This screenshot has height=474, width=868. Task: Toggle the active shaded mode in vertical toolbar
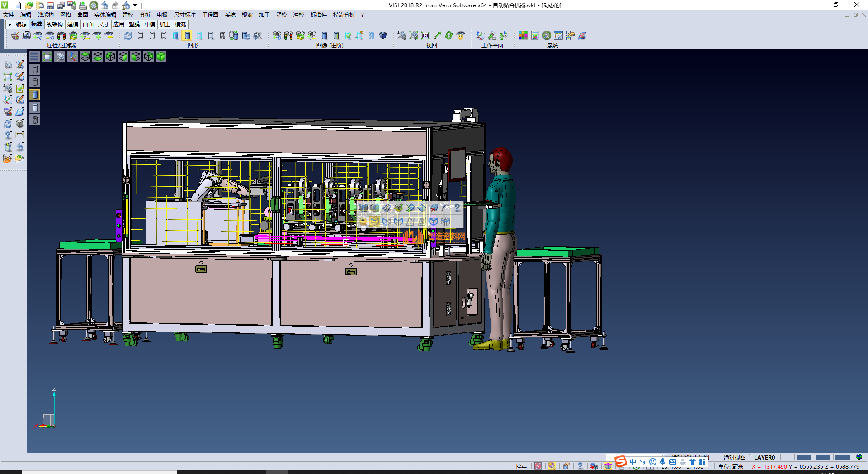coord(35,95)
